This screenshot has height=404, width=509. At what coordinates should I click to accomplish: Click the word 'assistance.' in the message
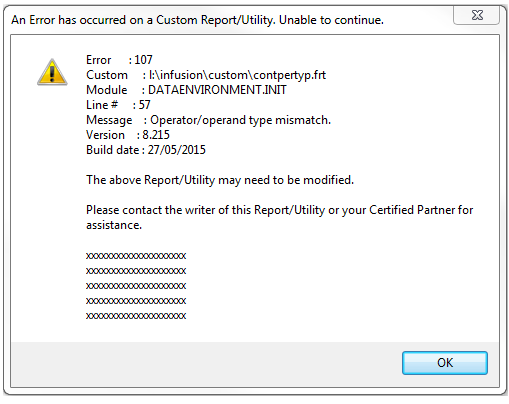[x=114, y=225]
